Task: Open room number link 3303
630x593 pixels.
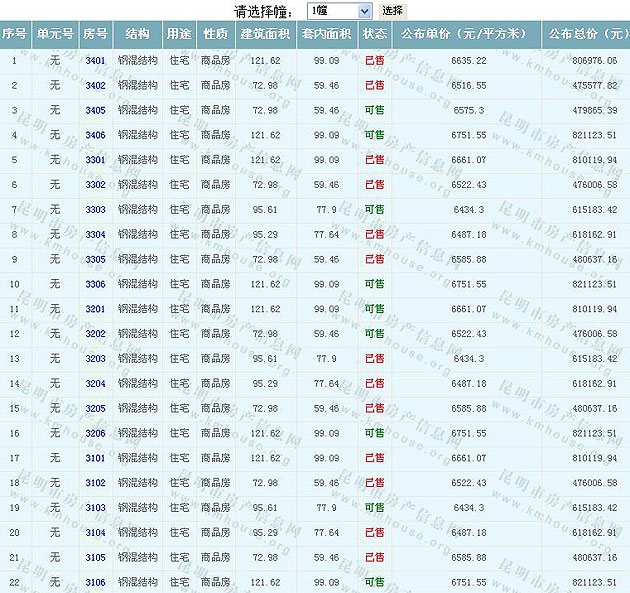Action: click(96, 210)
